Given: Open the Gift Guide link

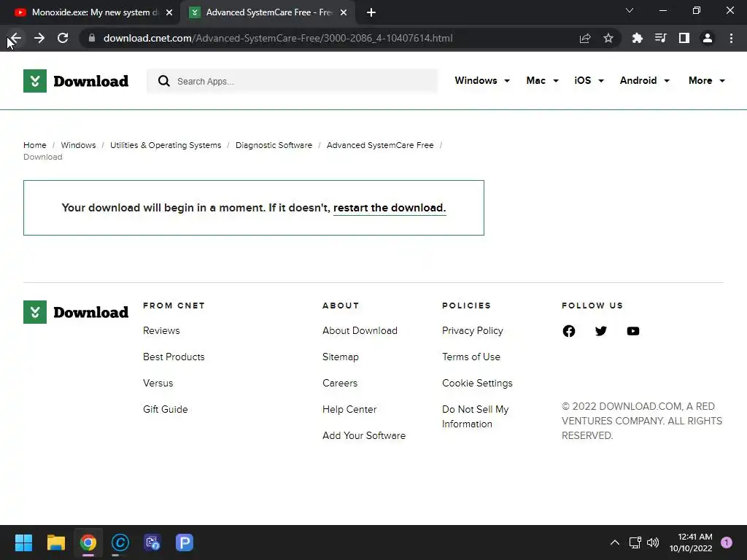Looking at the screenshot, I should 166,409.
